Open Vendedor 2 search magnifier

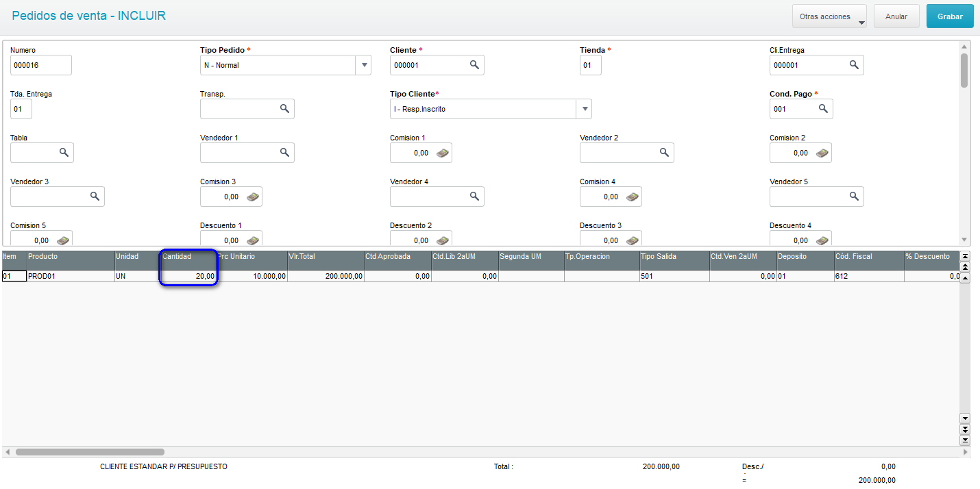[664, 152]
